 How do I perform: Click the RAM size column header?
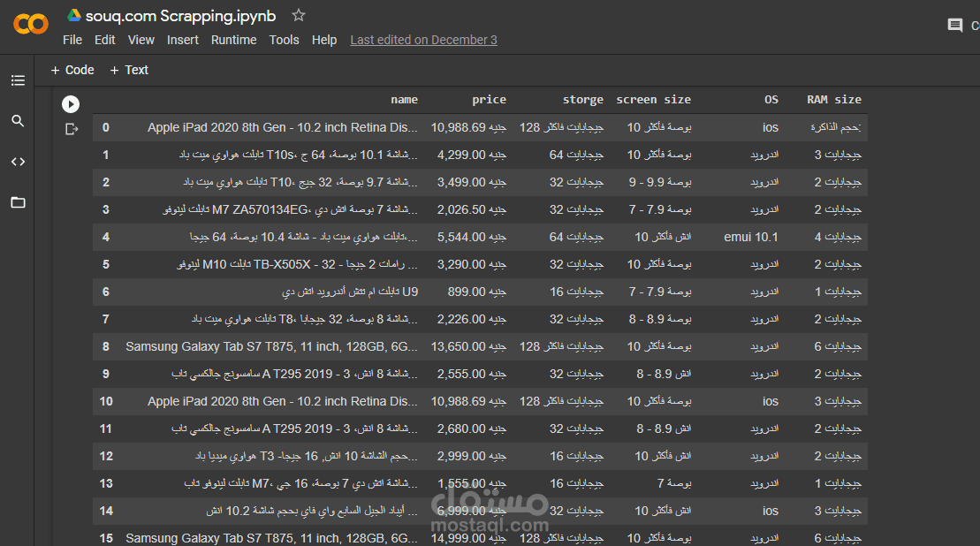(833, 99)
